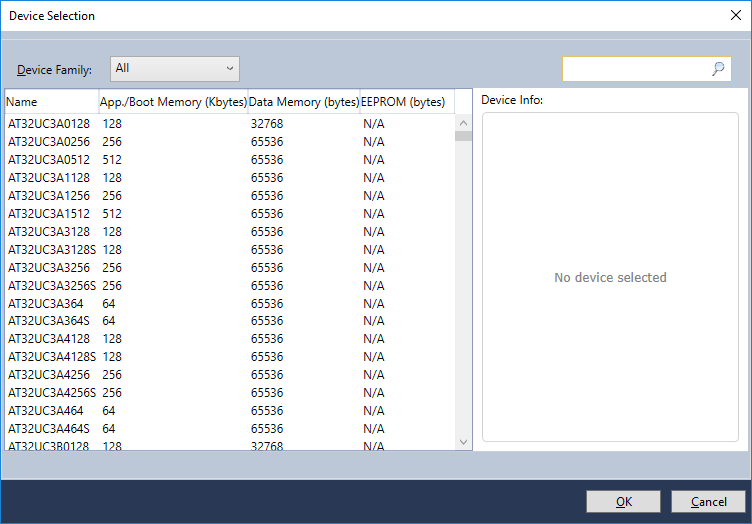Sort by EEPROM column header
The width and height of the screenshot is (752, 524).
(407, 102)
